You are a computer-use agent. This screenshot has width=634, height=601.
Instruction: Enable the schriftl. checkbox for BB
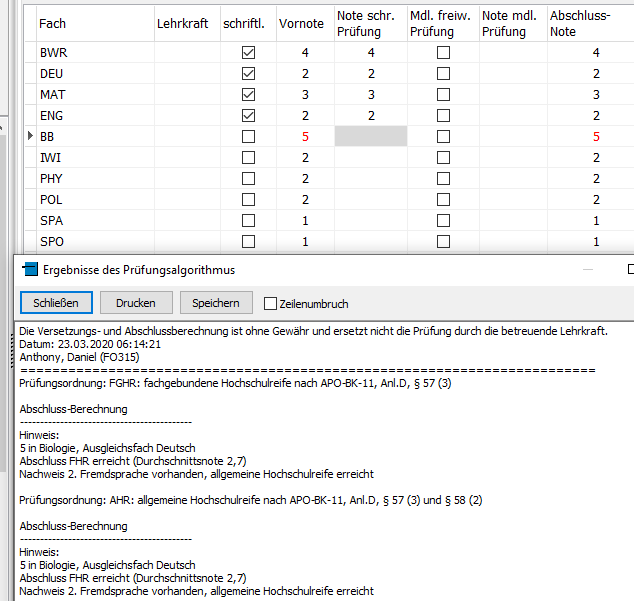tap(248, 137)
